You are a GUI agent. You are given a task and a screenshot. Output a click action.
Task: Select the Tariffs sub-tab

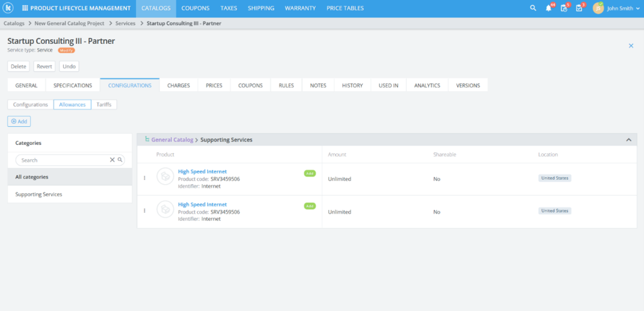coord(104,105)
